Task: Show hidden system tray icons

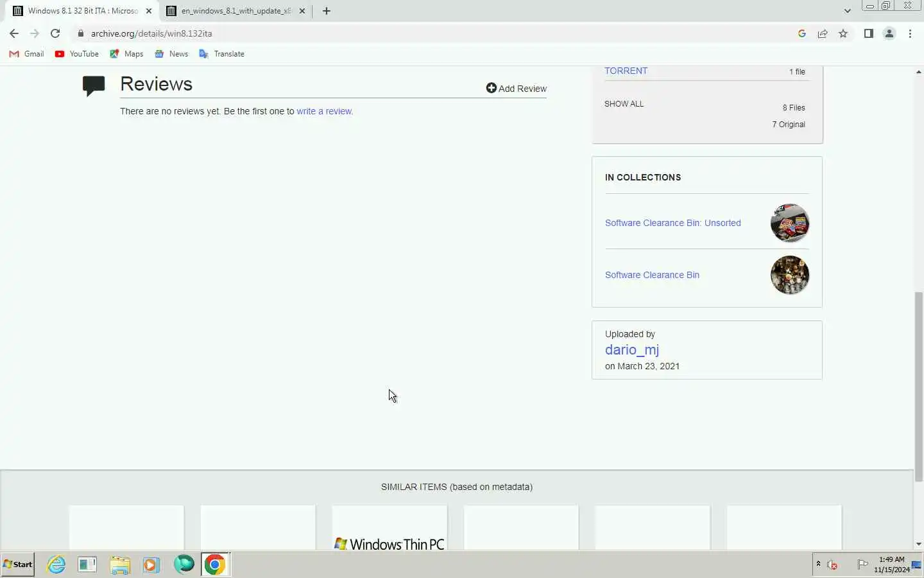Action: [818, 565]
